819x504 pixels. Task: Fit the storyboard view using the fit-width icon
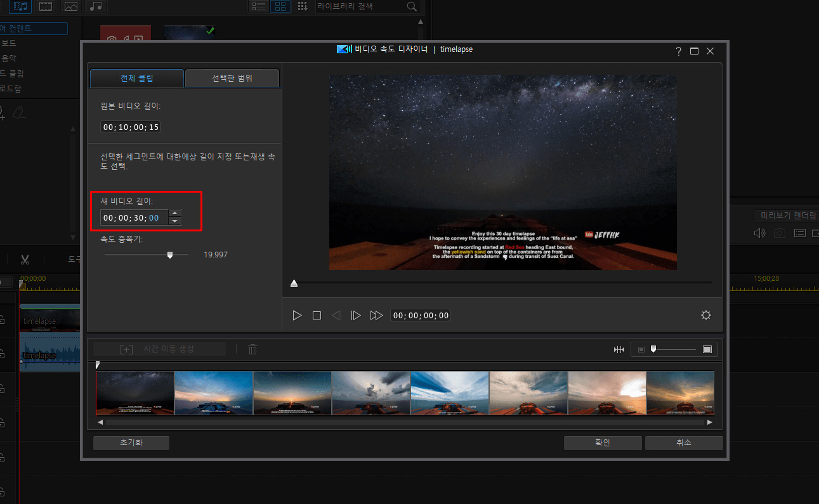pos(619,349)
